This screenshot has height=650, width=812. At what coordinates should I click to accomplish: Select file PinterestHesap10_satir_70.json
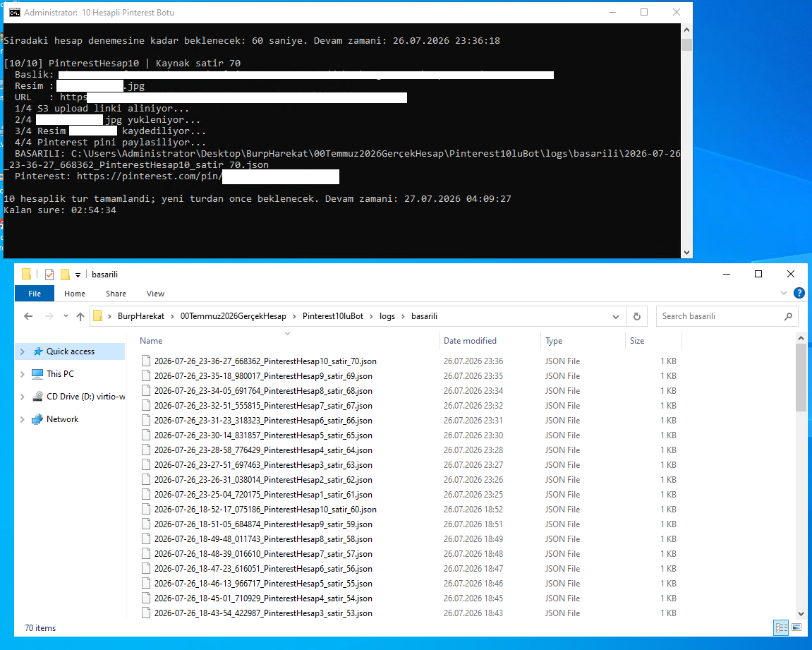(x=265, y=361)
